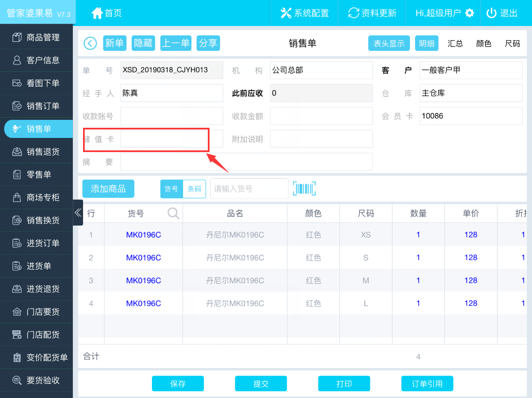Go to 首页 home icon
The image size is (532, 398).
(x=97, y=13)
